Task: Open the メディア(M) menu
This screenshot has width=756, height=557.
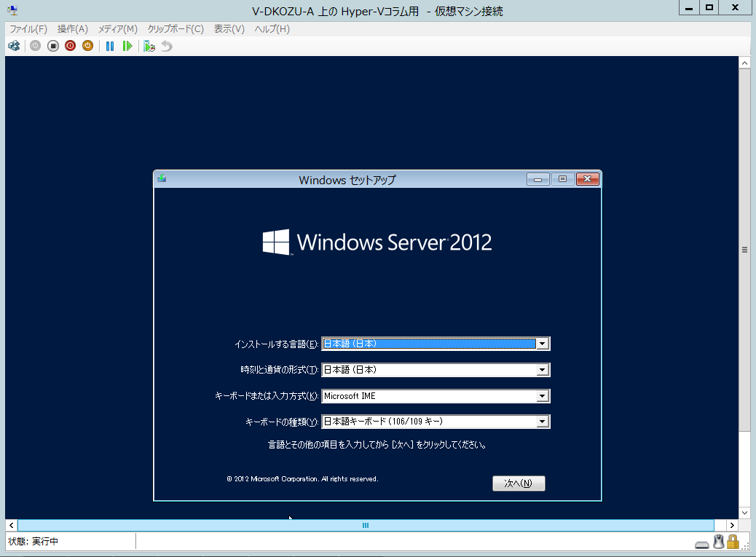Action: 118,29
